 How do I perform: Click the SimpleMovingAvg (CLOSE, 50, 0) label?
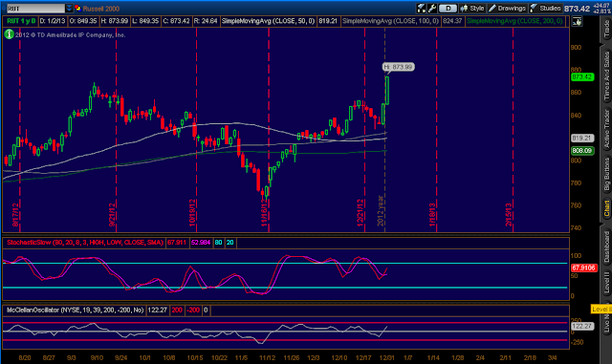coord(268,21)
